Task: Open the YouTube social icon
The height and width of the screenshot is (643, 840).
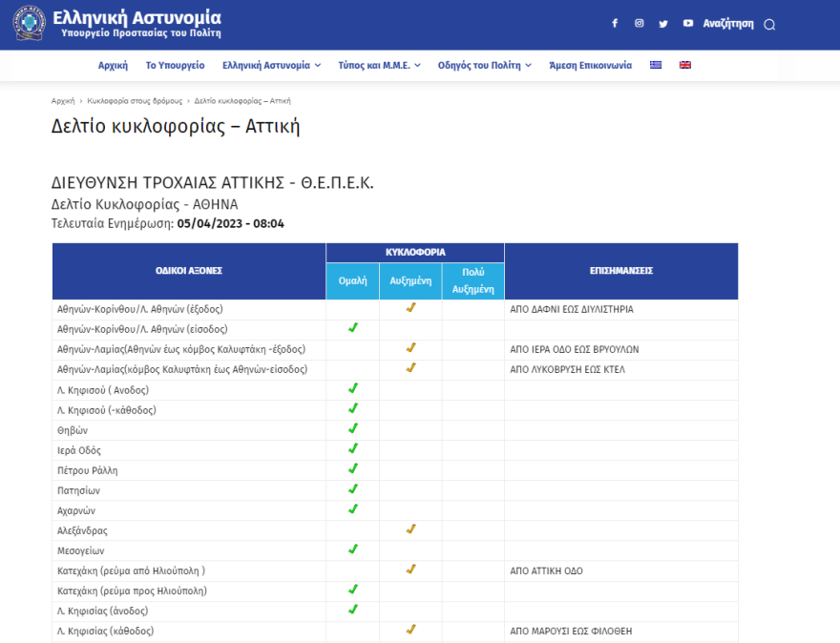Action: (x=687, y=24)
